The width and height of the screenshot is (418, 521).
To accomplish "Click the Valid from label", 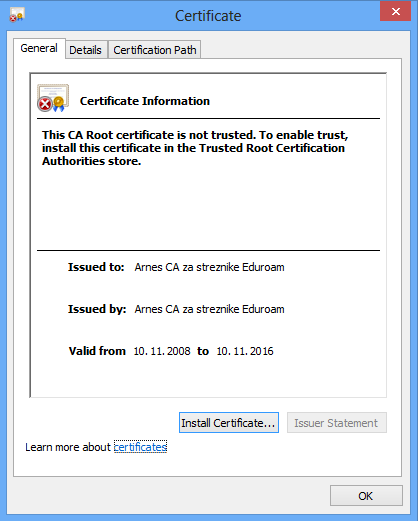I will click(97, 351).
